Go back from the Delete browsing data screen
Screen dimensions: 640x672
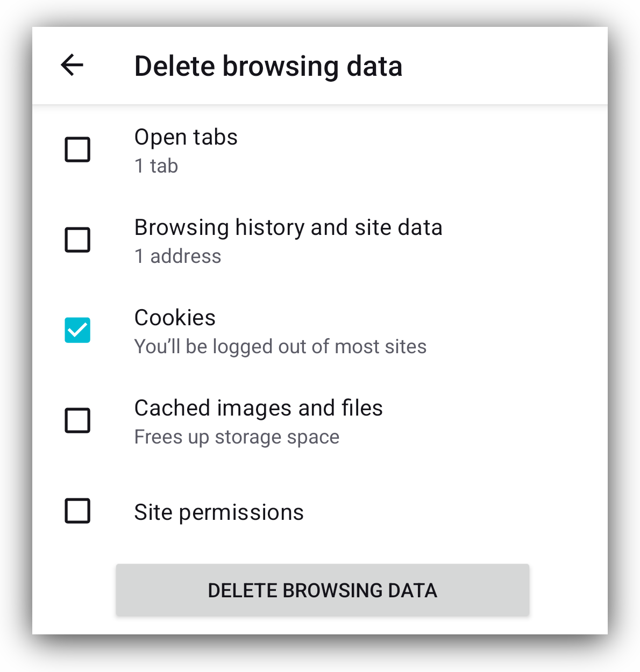72,66
